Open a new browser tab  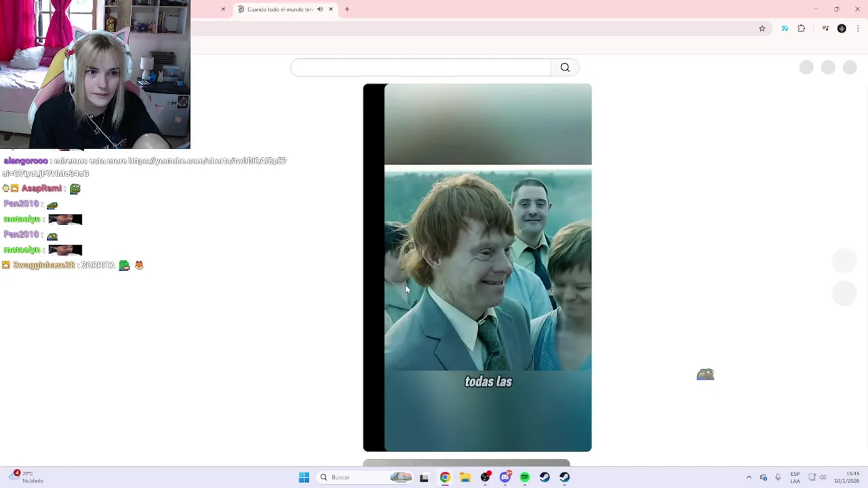[x=347, y=9]
